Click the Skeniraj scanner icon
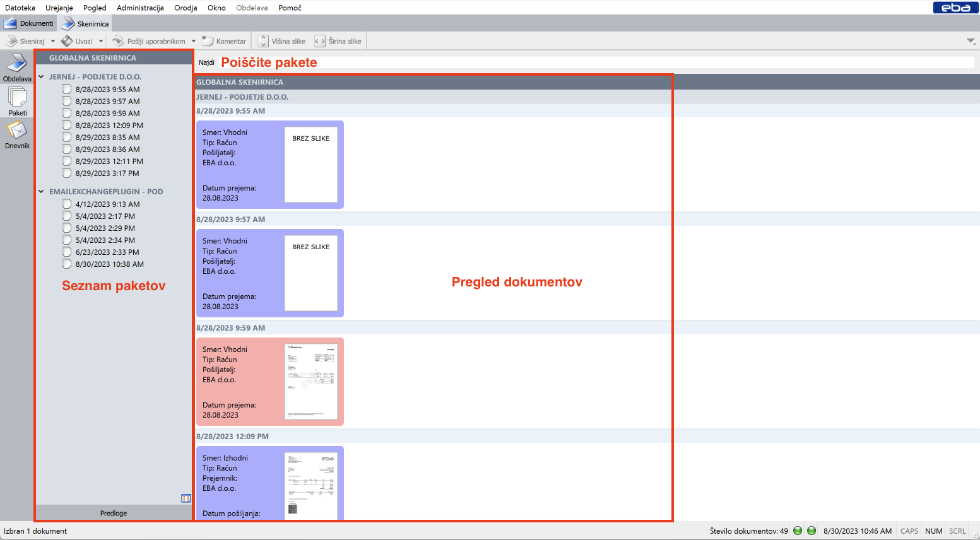This screenshot has width=980, height=540. pos(11,41)
